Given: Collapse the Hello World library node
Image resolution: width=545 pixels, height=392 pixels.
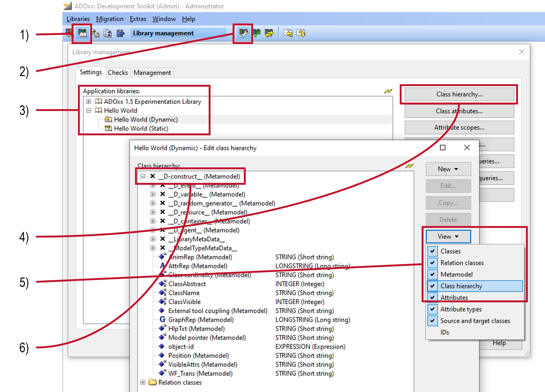Looking at the screenshot, I should pos(88,110).
